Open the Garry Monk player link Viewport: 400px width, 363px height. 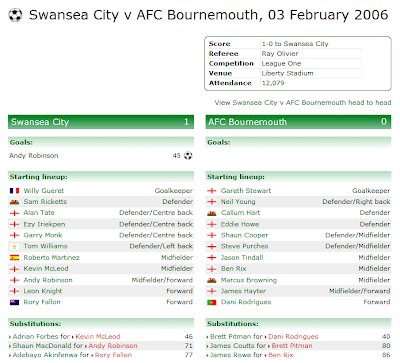point(43,235)
